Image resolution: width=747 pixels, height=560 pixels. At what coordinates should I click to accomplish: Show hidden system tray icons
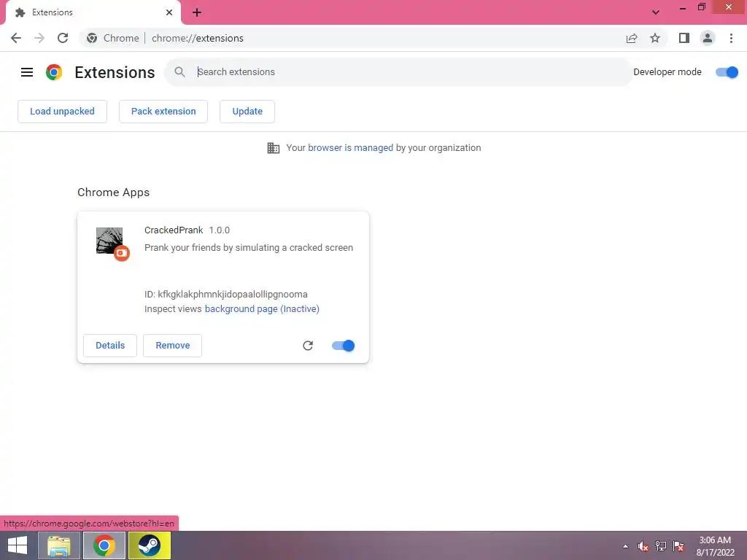(x=625, y=546)
